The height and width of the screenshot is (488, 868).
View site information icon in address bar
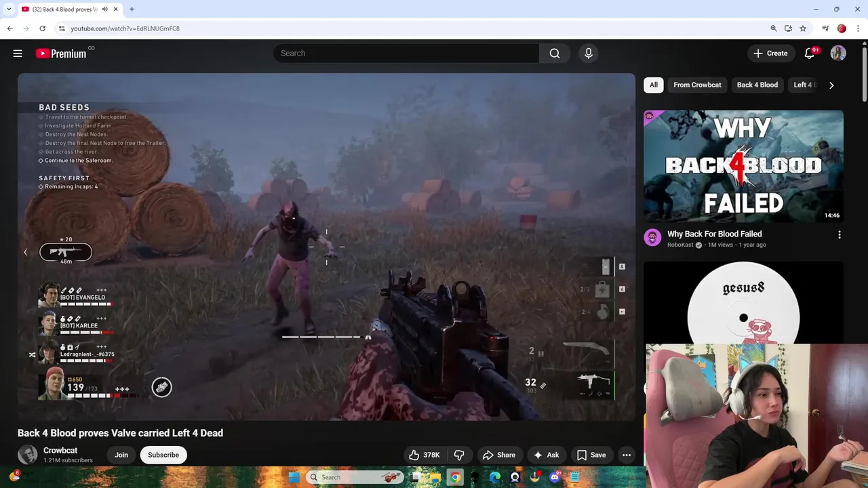pyautogui.click(x=61, y=28)
